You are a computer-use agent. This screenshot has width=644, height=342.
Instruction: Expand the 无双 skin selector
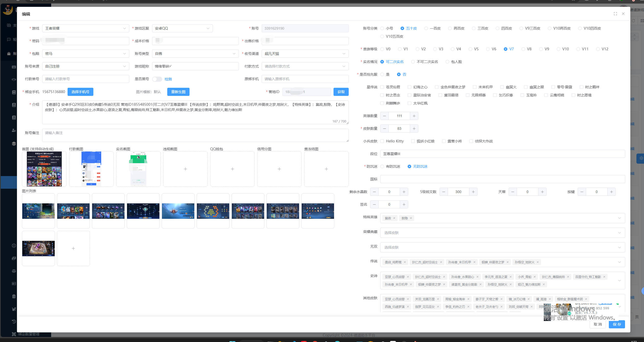[503, 247]
